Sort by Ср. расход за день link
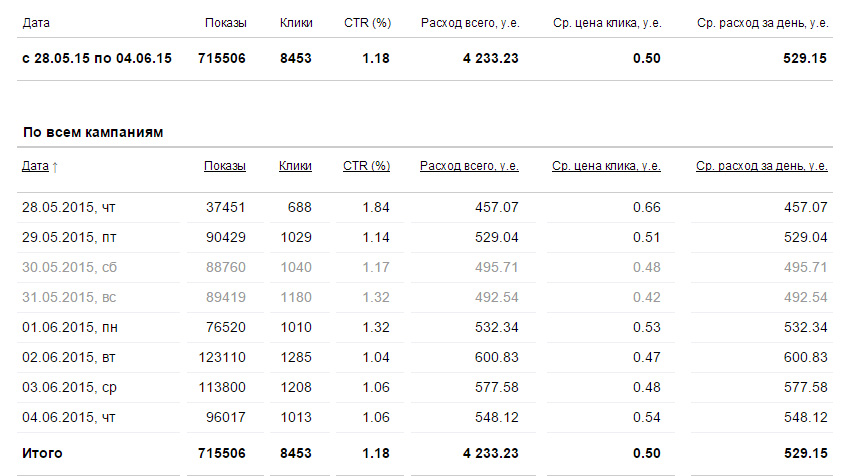843x476 pixels. point(762,166)
